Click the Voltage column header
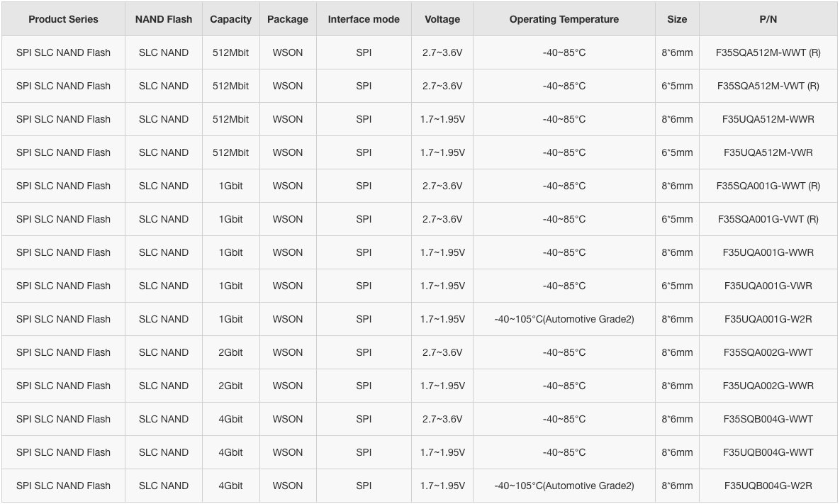 coord(442,19)
